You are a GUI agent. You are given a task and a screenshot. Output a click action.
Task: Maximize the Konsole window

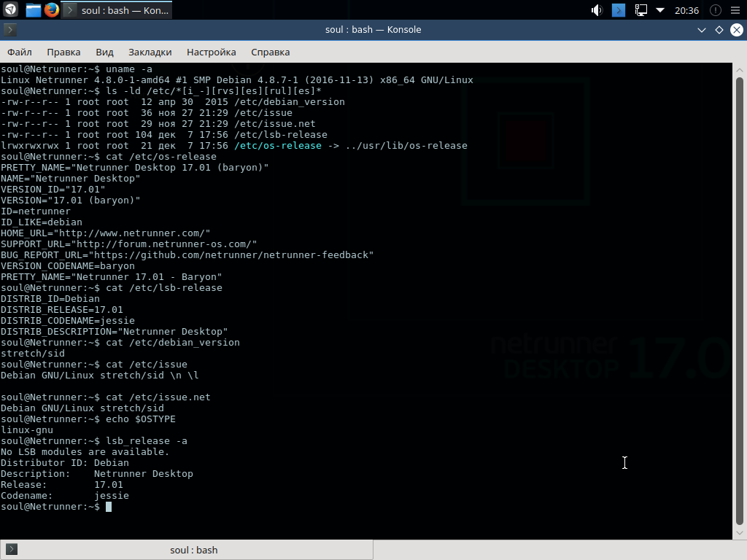719,30
